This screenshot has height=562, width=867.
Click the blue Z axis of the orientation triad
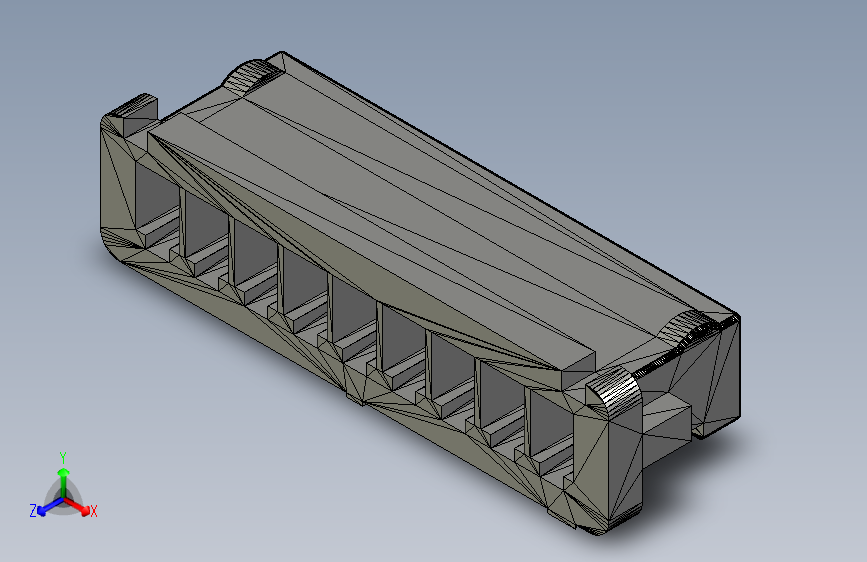[x=50, y=506]
